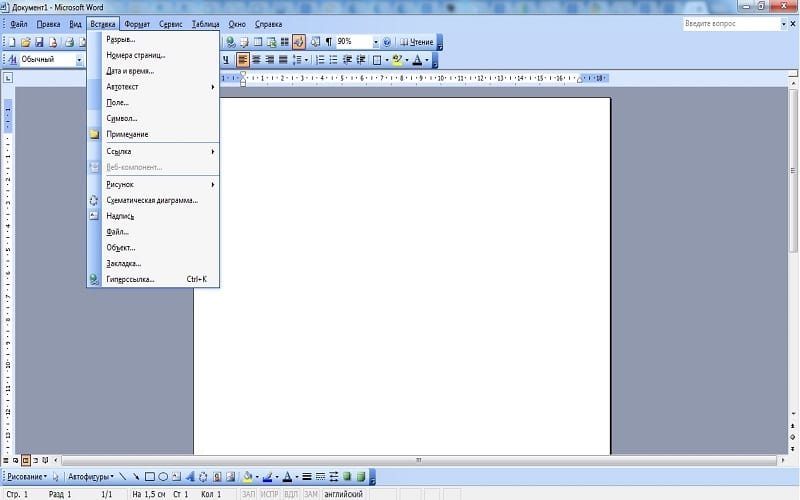
Task: Open the borders dropdown arrow
Action: point(387,60)
